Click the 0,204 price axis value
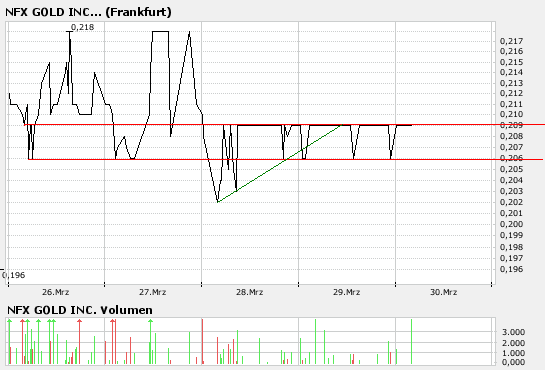Image resolution: width=545 pixels, height=384 pixels. tap(511, 180)
